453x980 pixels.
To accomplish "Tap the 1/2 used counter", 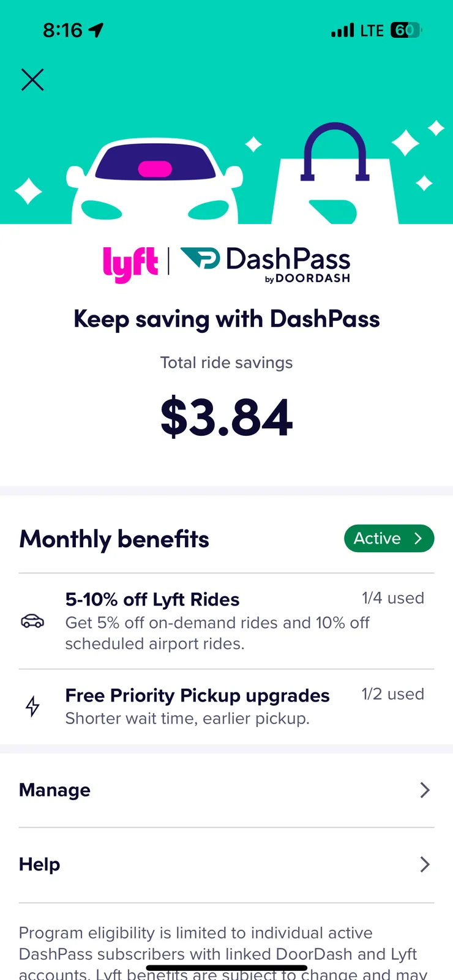I will (x=392, y=694).
